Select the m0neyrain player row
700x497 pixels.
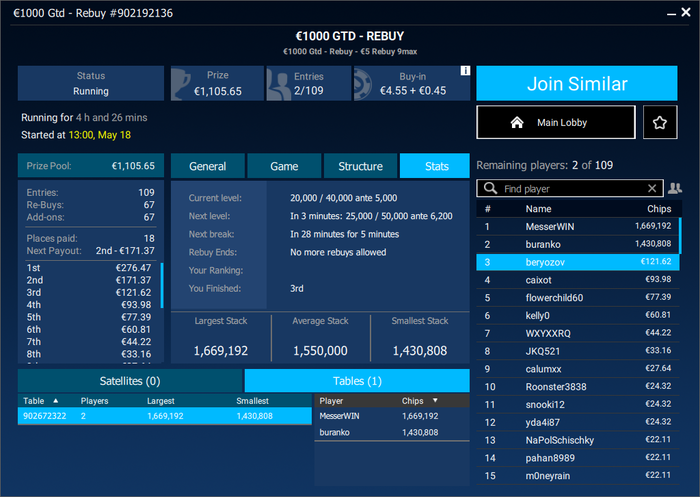(578, 476)
